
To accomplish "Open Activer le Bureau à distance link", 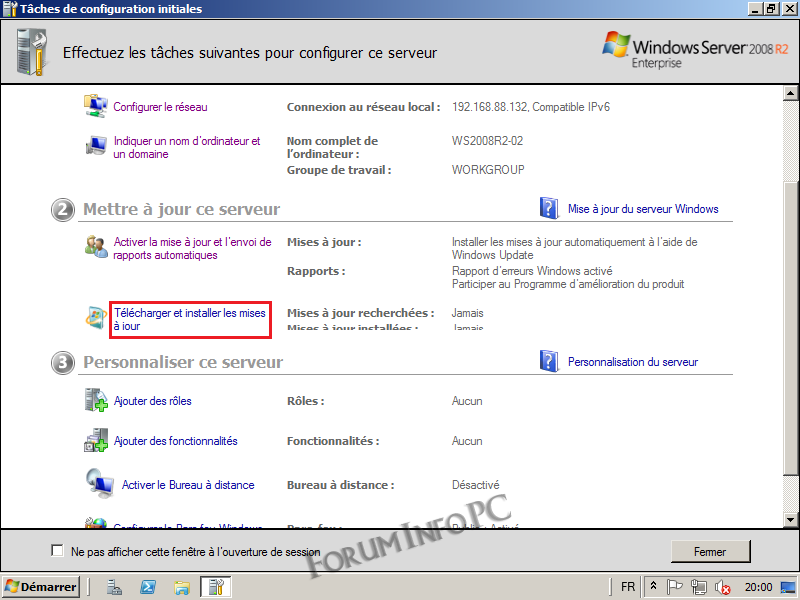I will click(x=188, y=485).
